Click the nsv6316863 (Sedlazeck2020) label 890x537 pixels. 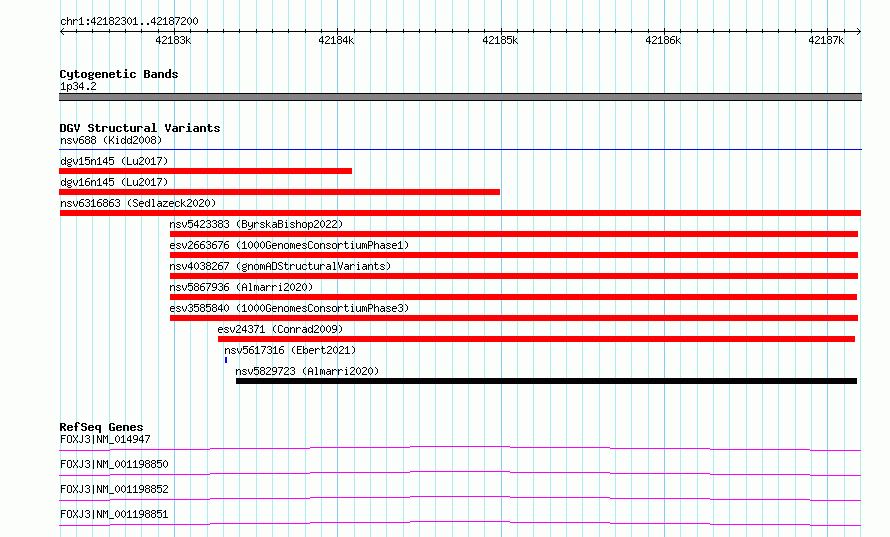138,203
